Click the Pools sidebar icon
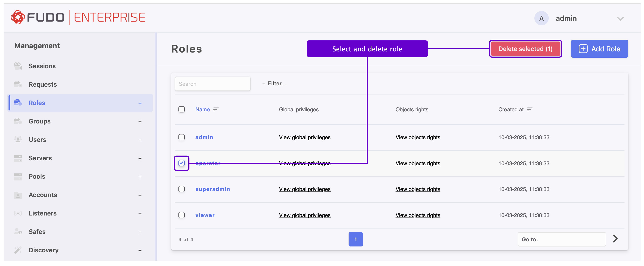Image resolution: width=644 pixels, height=266 pixels. [x=18, y=176]
